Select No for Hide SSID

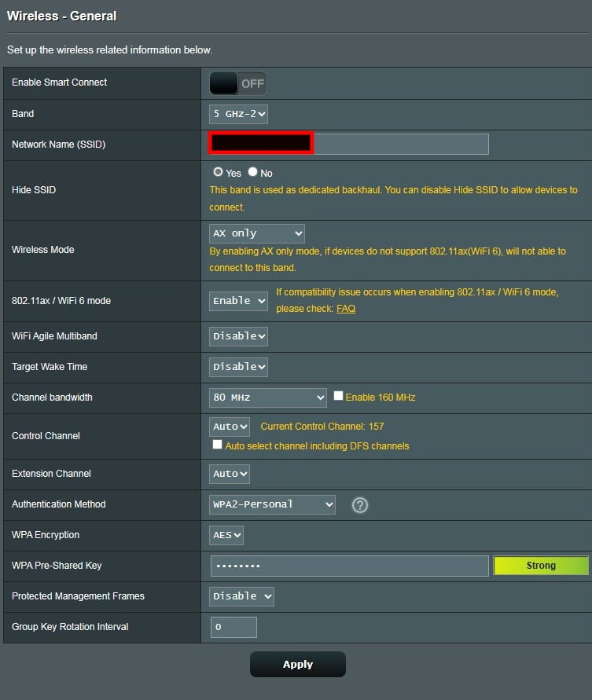(253, 172)
